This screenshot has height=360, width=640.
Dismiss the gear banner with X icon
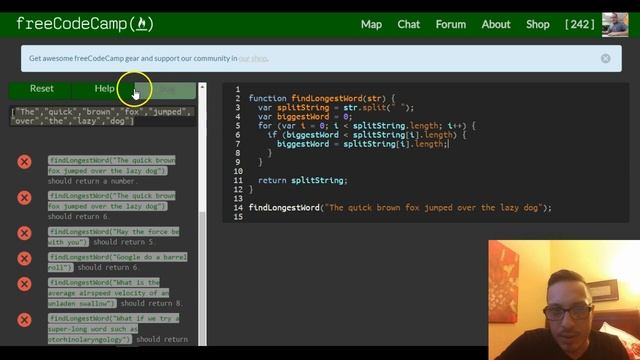606,58
